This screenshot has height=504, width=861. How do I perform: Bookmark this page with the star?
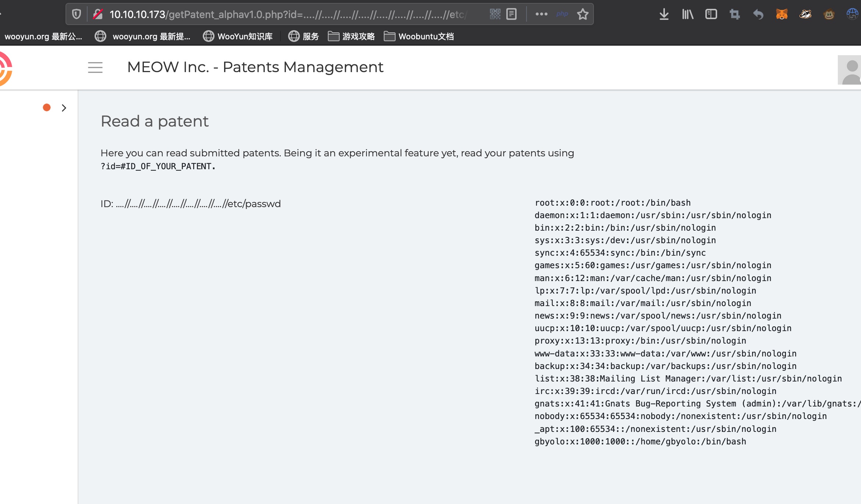click(x=582, y=14)
